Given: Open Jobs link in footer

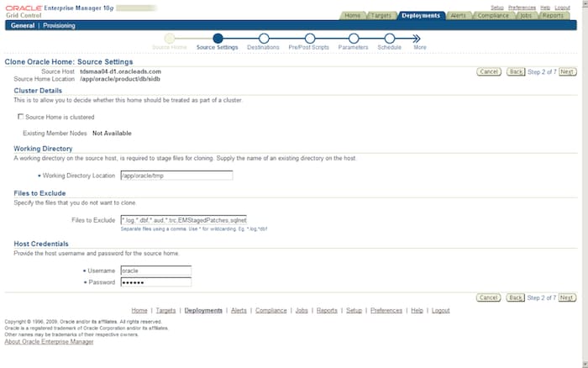Looking at the screenshot, I should click(x=302, y=310).
